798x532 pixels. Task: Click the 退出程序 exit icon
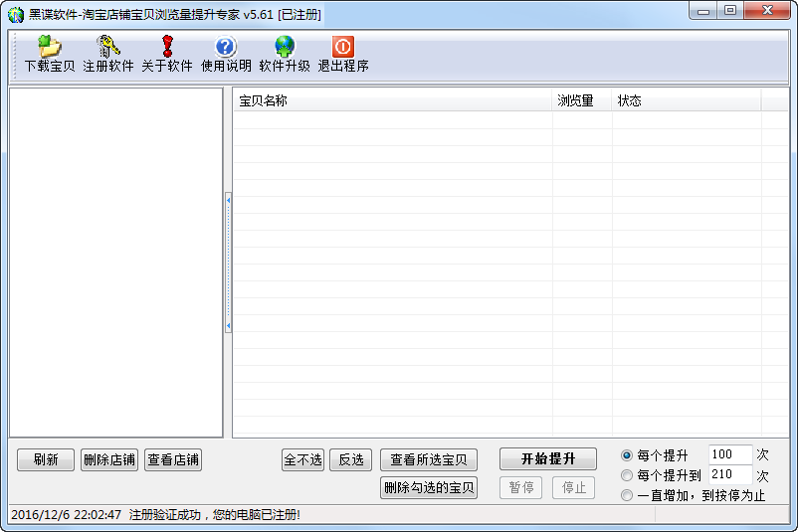pos(343,47)
